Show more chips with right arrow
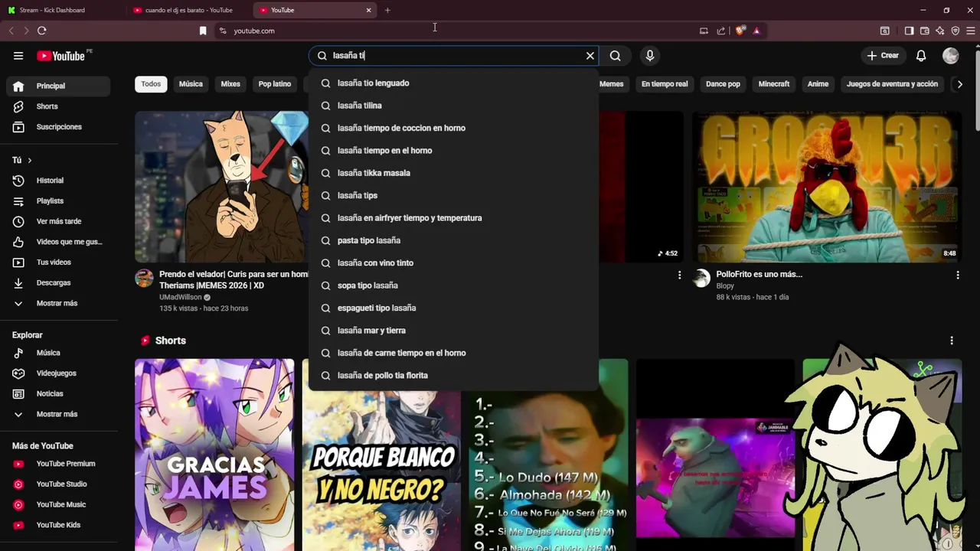This screenshot has height=551, width=980. click(959, 84)
